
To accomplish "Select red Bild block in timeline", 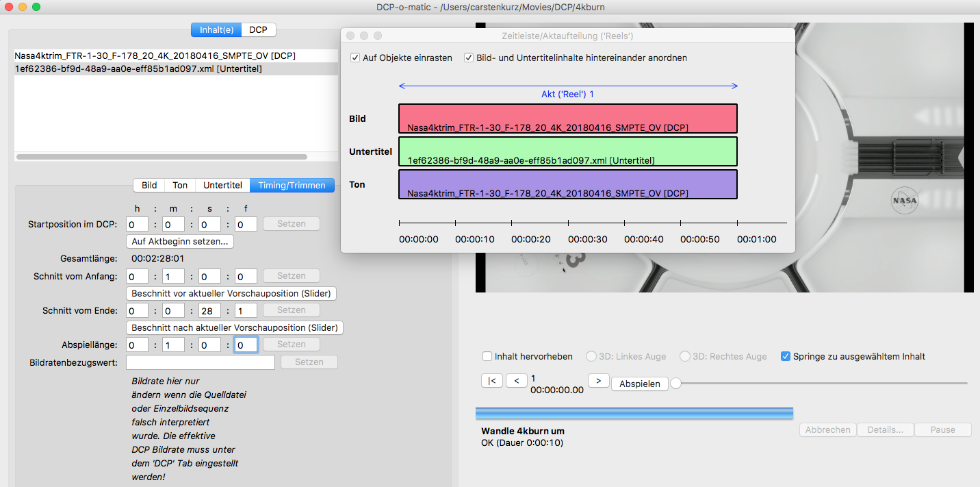I will [568, 118].
